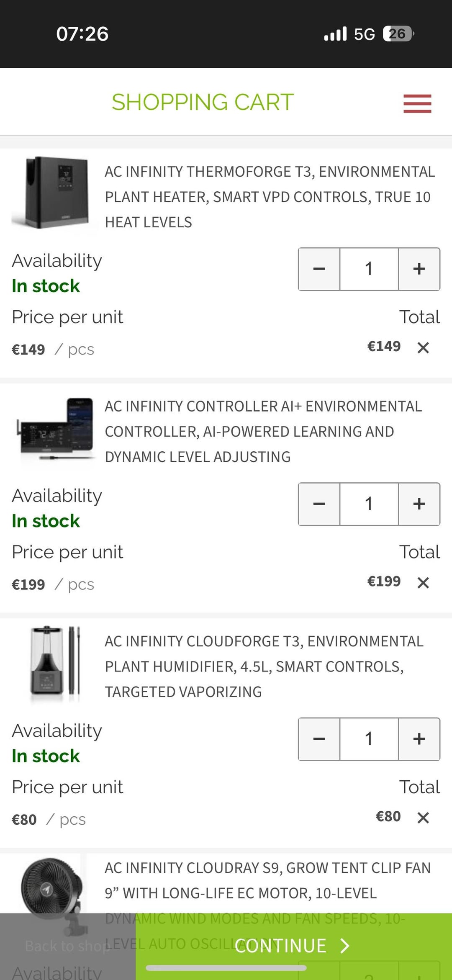This screenshot has width=452, height=980.
Task: Remove Thermoforge T3 heater from cart
Action: pyautogui.click(x=423, y=347)
